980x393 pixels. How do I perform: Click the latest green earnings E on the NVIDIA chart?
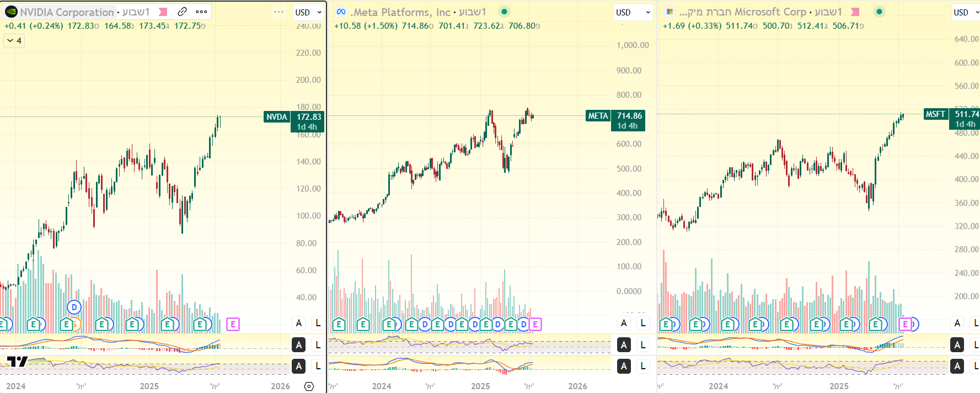click(200, 324)
